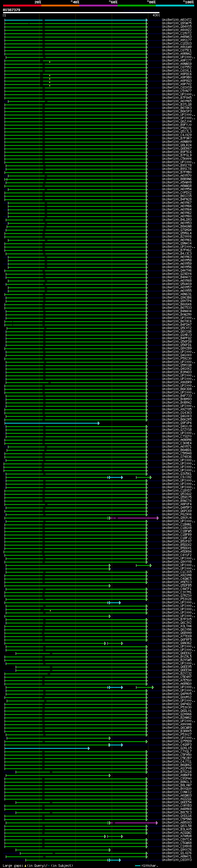Image resolution: width=197 pixels, height=868 pixels.
Task: Select the UniRef100_C4Y1F2 entry
Action: [x=177, y=555]
